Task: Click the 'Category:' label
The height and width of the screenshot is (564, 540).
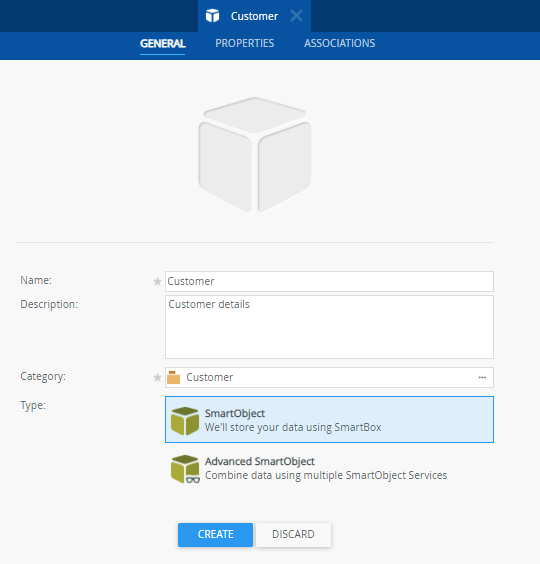Action: [43, 376]
